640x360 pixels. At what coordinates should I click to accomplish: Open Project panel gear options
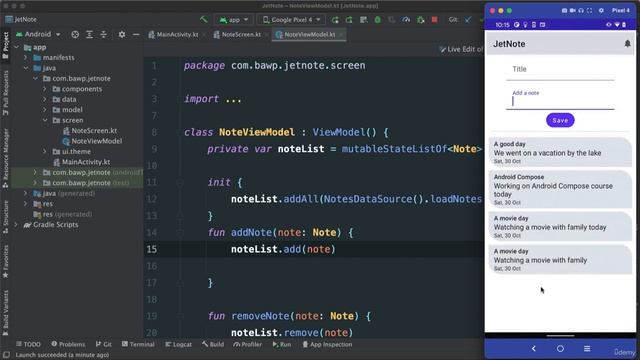tap(122, 35)
